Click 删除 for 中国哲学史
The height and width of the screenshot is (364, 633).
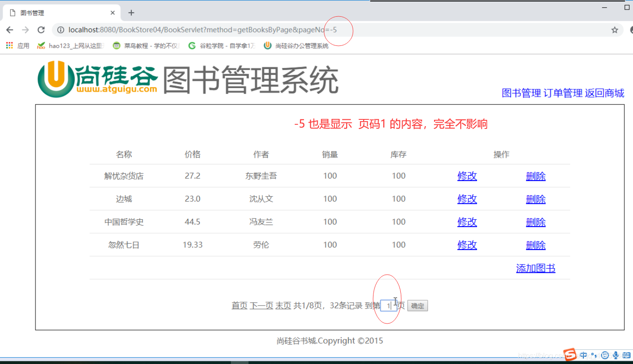[536, 222]
